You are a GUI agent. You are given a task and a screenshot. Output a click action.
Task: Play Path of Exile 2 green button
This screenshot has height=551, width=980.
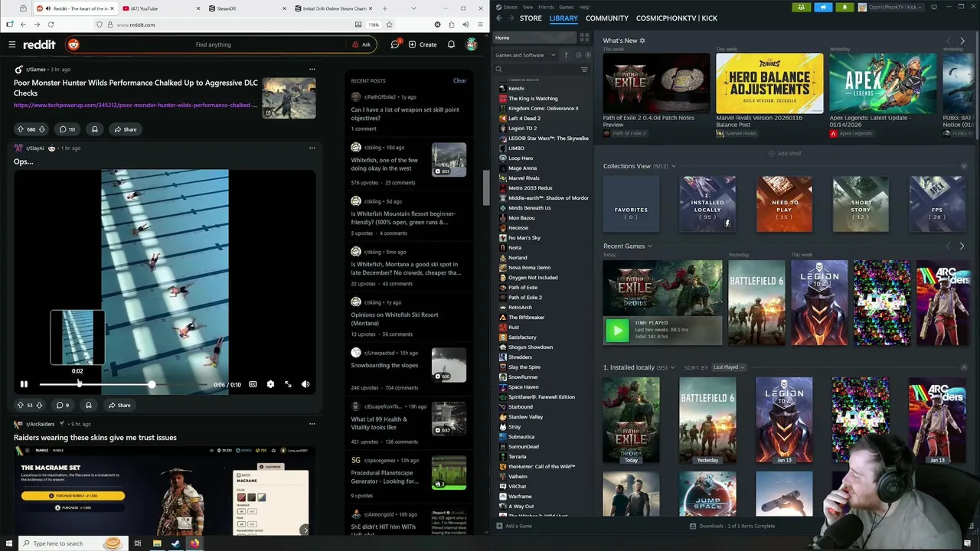point(617,330)
